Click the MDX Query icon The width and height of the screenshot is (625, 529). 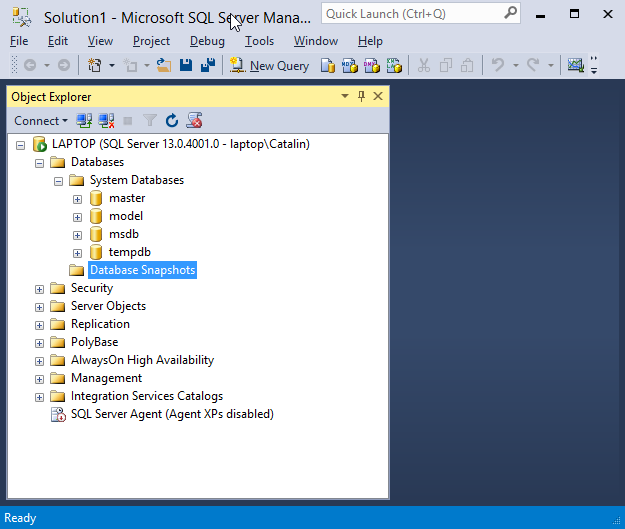coord(350,66)
